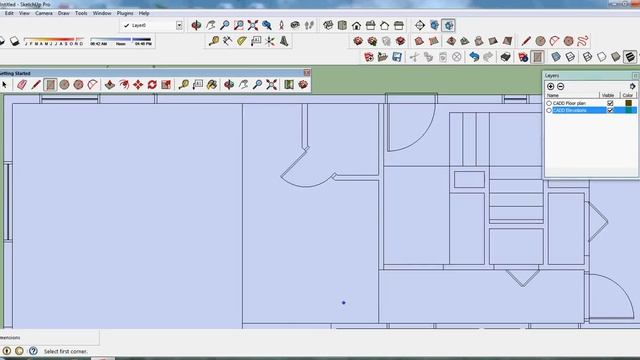This screenshot has width=640, height=360.
Task: Select the Move tool with red arrows
Action: tap(138, 84)
